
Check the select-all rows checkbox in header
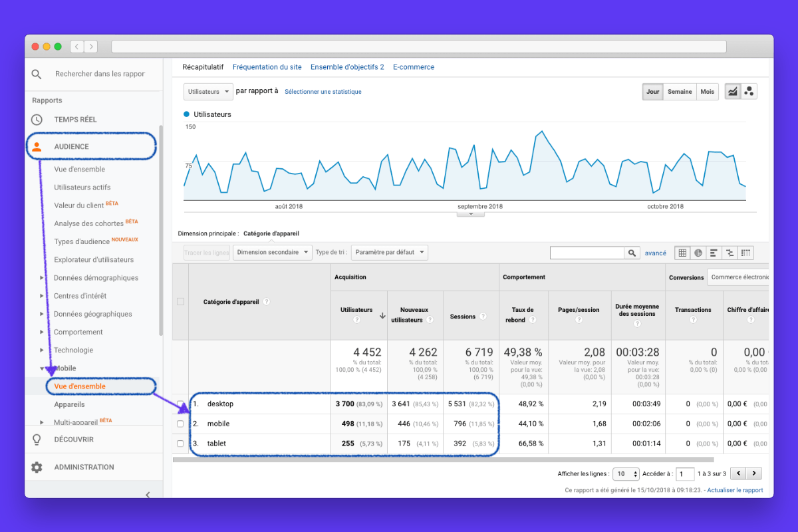point(180,301)
